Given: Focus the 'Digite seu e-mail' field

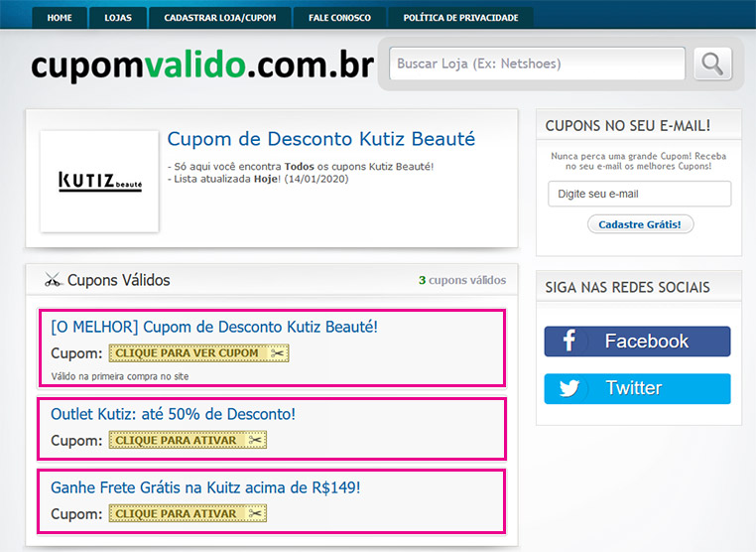Looking at the screenshot, I should pos(639,194).
